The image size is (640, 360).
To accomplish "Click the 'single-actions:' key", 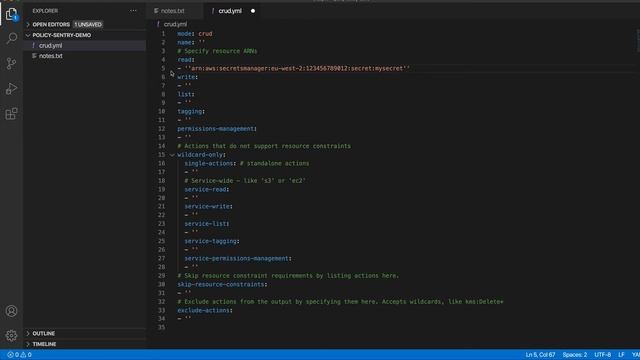I will [210, 163].
